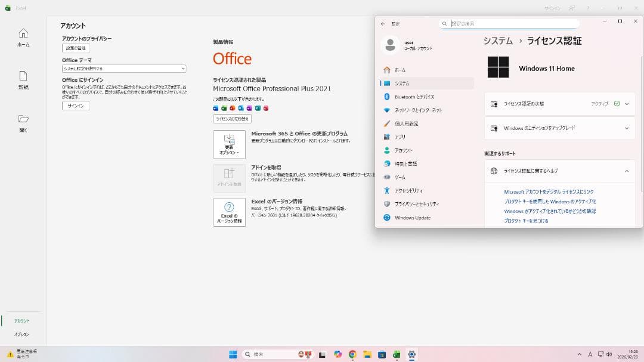Select the Word icon among included products

[215, 108]
